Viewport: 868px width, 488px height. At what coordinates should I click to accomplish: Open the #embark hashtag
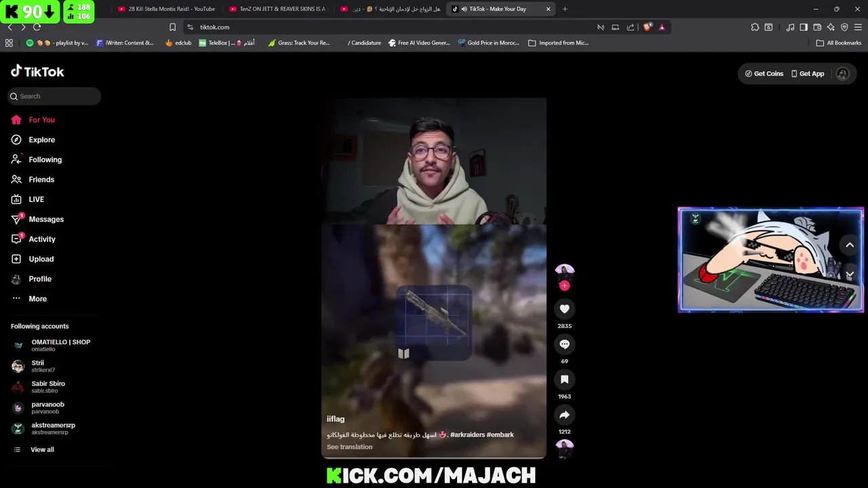(500, 434)
